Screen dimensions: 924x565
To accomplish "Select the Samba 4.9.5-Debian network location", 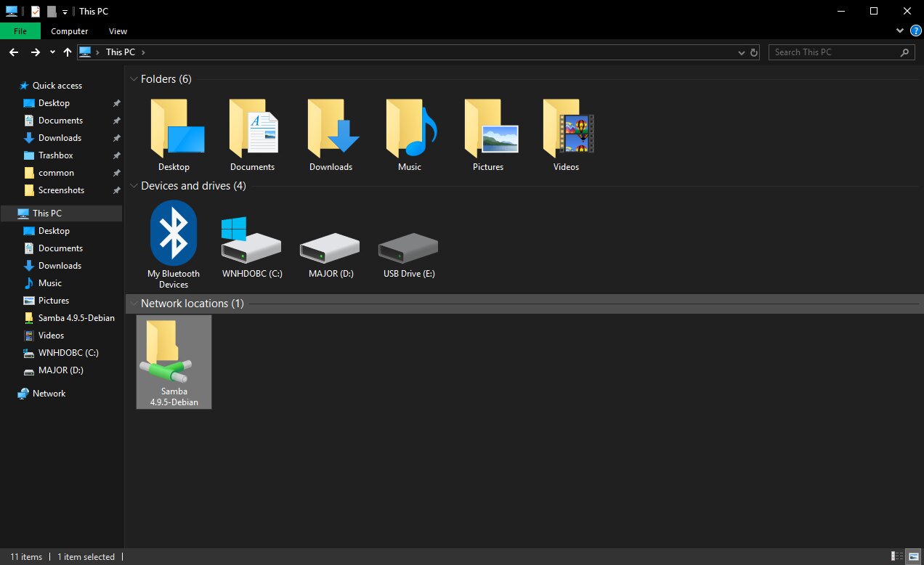I will [174, 362].
